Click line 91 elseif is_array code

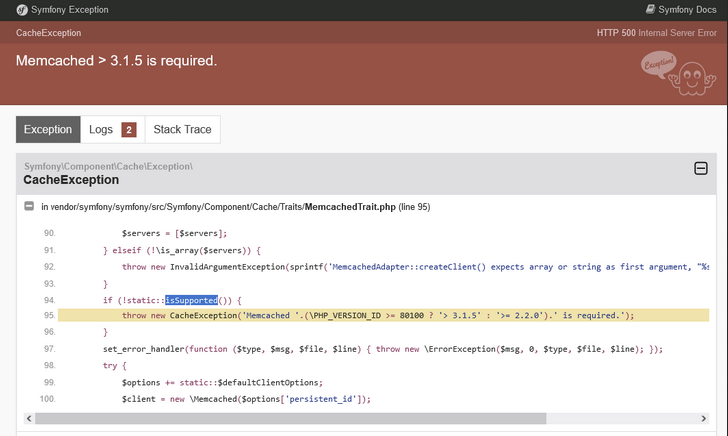coord(182,250)
